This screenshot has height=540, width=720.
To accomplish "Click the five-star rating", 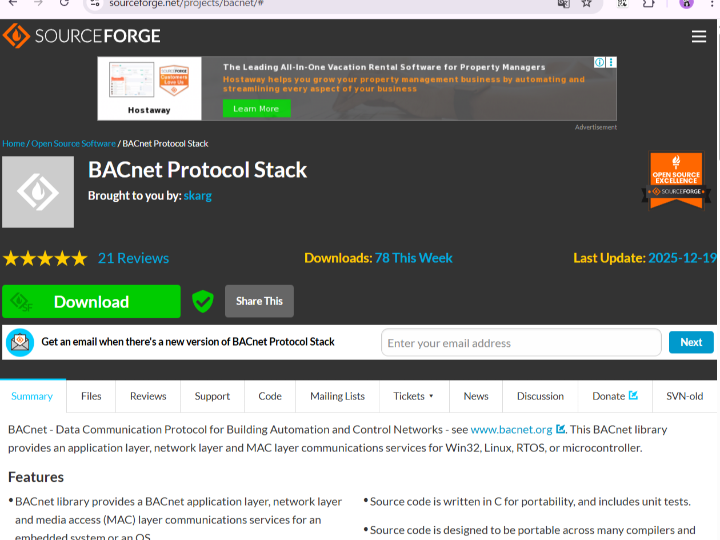I will click(45, 258).
